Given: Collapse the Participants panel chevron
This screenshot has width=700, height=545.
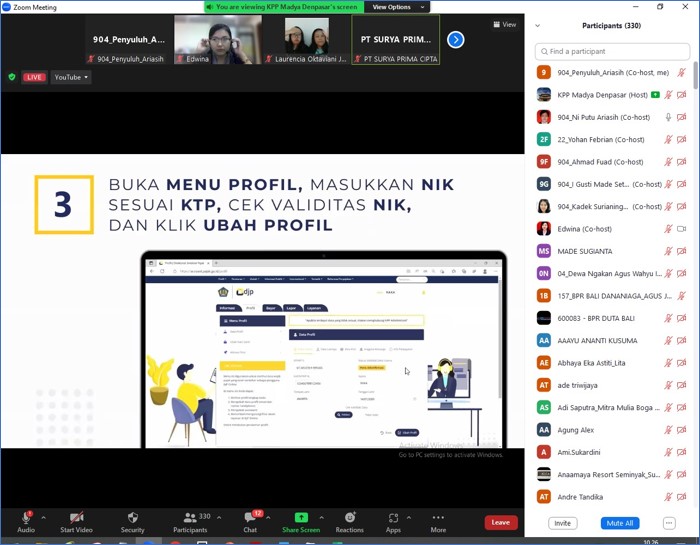Looking at the screenshot, I should (538, 26).
